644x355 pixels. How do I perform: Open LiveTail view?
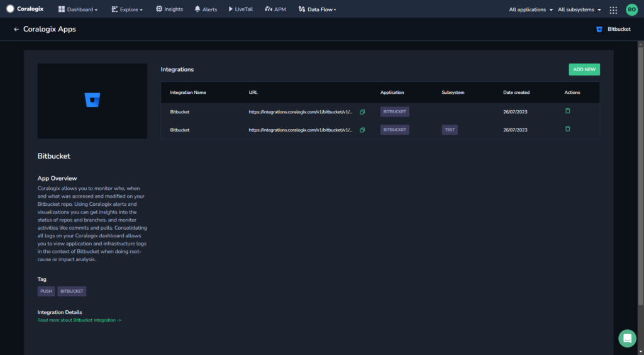241,9
